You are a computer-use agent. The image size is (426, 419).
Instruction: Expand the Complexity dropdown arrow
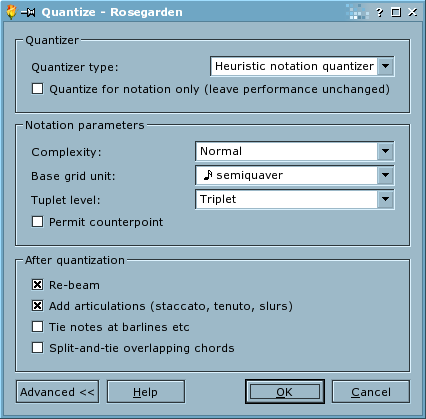(385, 151)
